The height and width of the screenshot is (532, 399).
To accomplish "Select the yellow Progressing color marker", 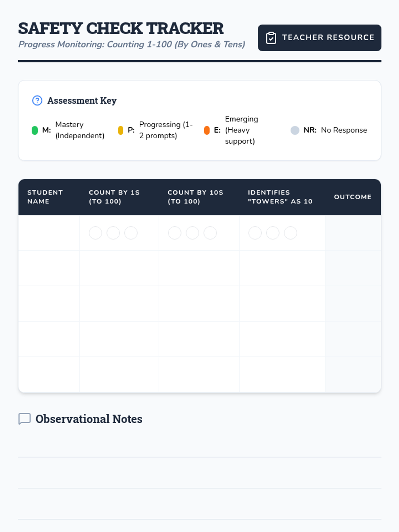I will [x=121, y=130].
